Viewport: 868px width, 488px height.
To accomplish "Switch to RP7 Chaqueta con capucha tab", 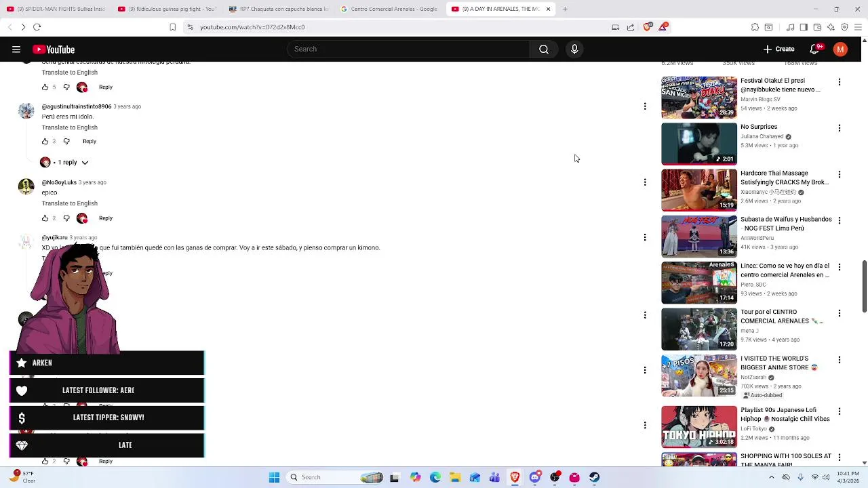I will point(279,9).
